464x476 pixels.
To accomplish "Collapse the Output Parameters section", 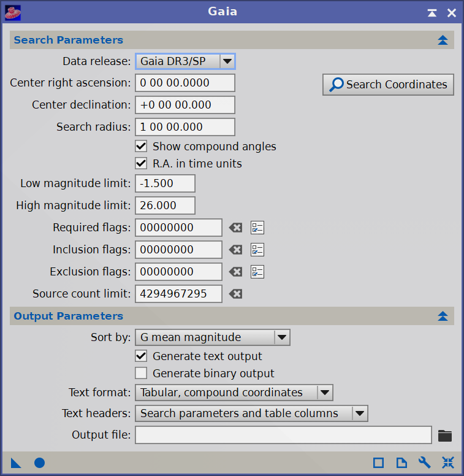I will pos(443,317).
